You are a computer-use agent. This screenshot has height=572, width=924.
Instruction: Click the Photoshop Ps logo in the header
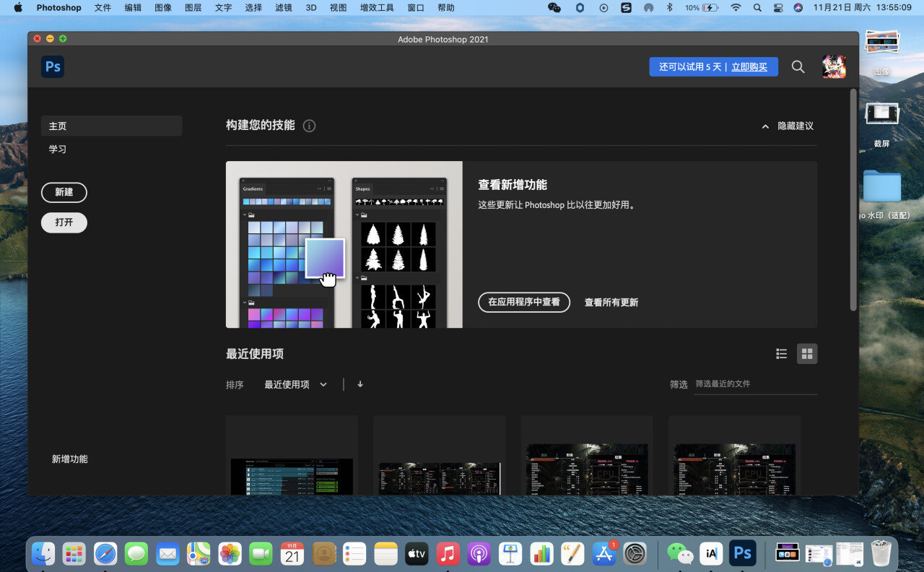pos(53,66)
